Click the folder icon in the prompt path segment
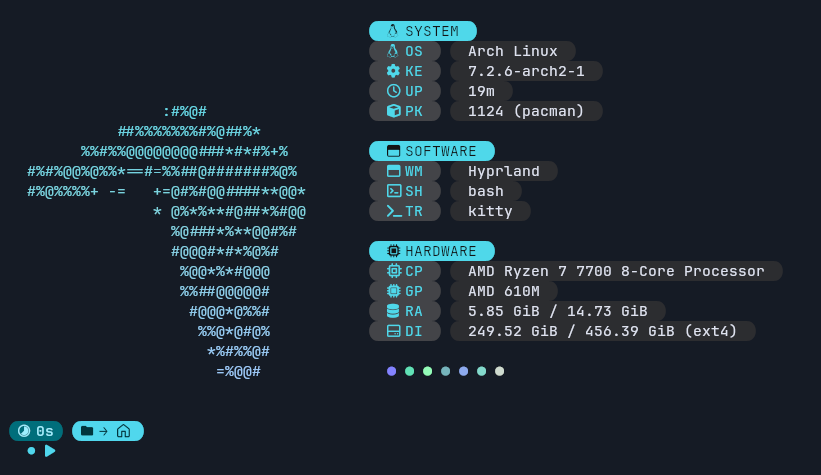 [87, 431]
